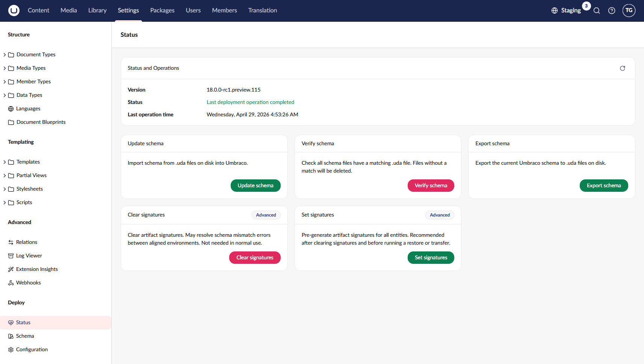644x364 pixels.
Task: Click the Clear signatures button
Action: (255, 257)
